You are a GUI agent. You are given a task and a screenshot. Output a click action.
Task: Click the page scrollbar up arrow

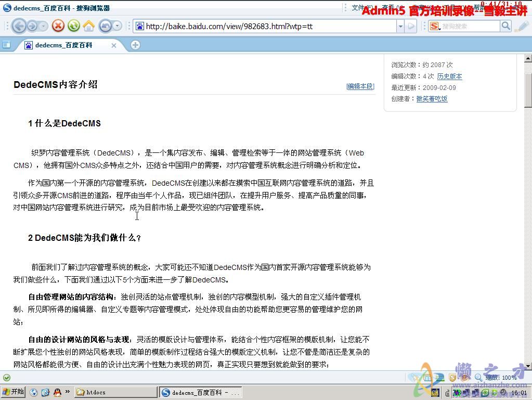(528, 58)
